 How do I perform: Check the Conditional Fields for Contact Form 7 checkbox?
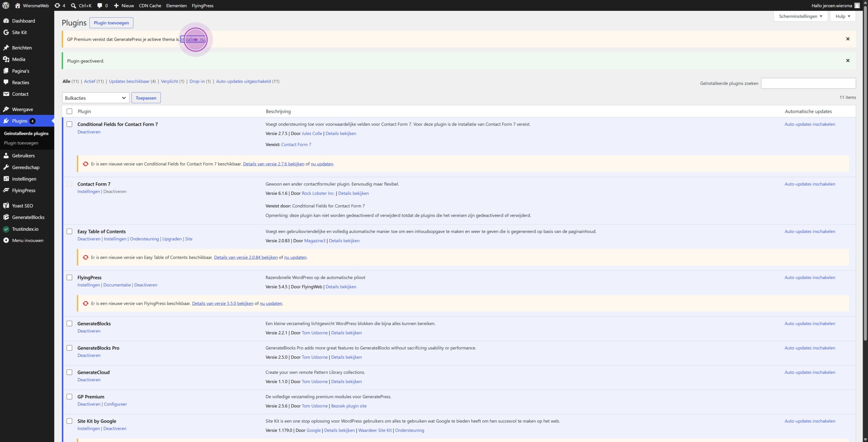[x=70, y=124]
